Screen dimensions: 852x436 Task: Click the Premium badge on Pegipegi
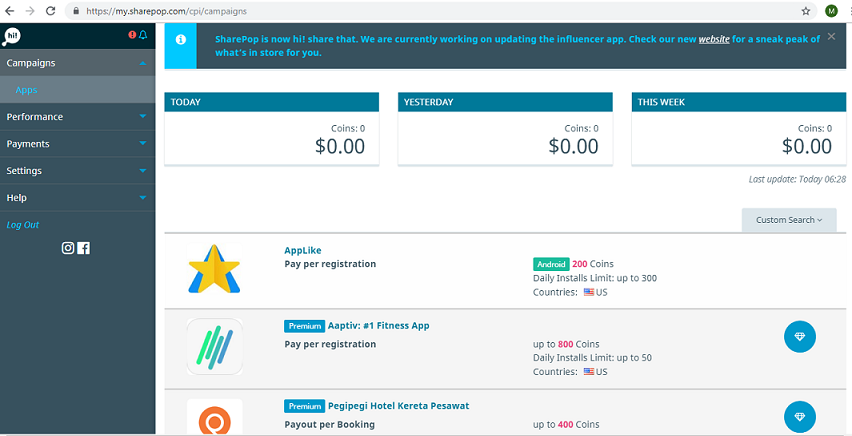pyautogui.click(x=304, y=406)
